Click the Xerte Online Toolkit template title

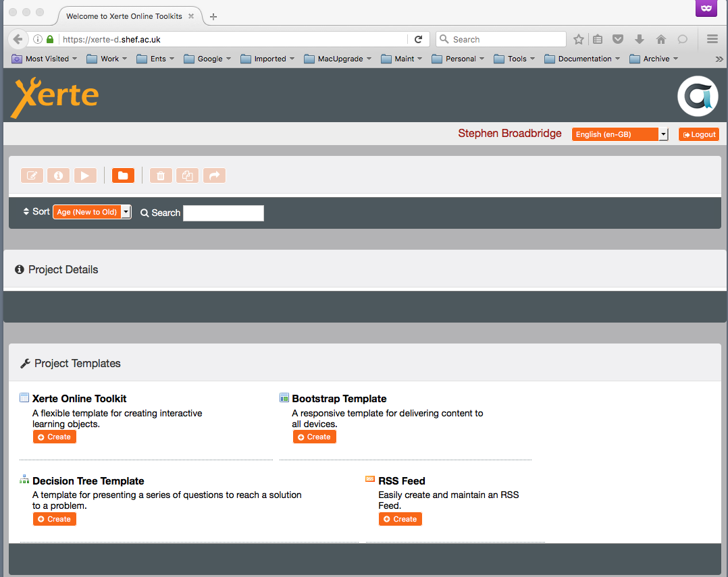click(x=80, y=399)
